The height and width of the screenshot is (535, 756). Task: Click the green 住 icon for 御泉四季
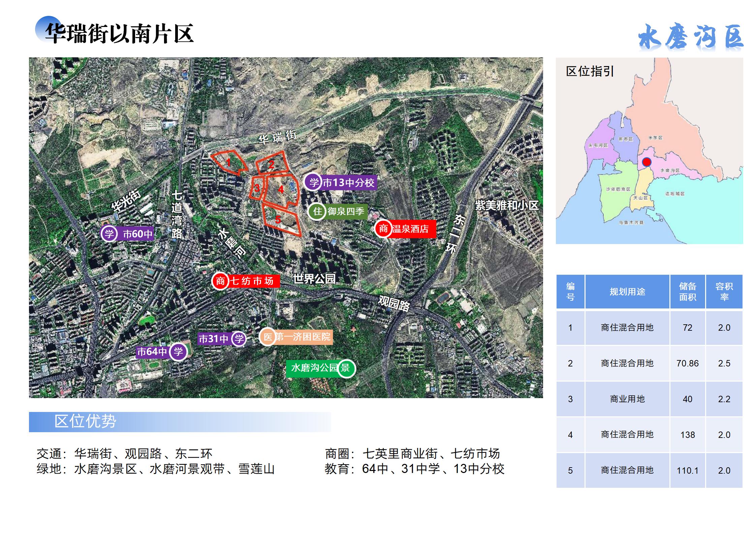point(317,211)
